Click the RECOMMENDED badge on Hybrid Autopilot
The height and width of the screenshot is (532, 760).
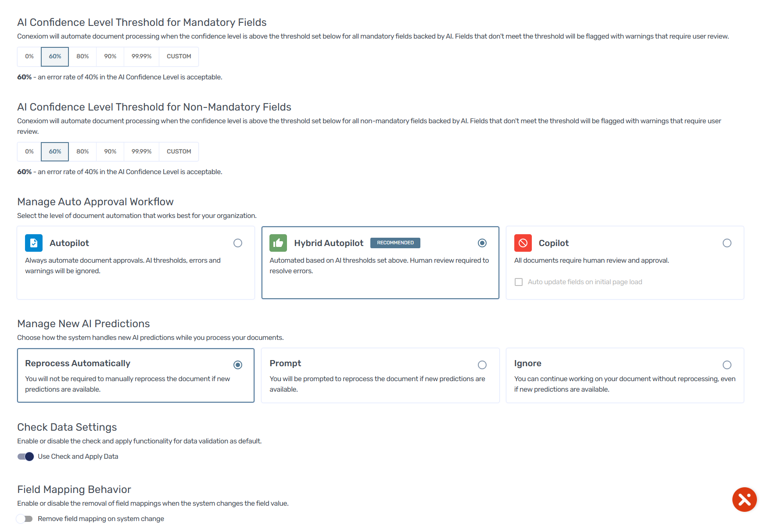coord(395,243)
